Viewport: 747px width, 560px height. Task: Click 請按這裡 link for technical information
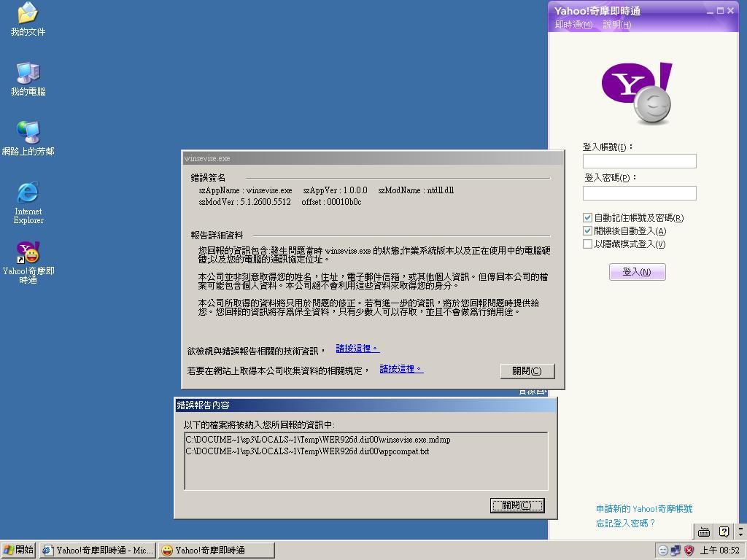pos(357,349)
